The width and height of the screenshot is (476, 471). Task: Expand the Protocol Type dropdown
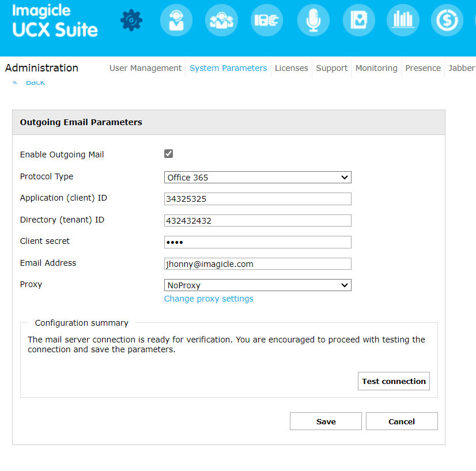(258, 178)
